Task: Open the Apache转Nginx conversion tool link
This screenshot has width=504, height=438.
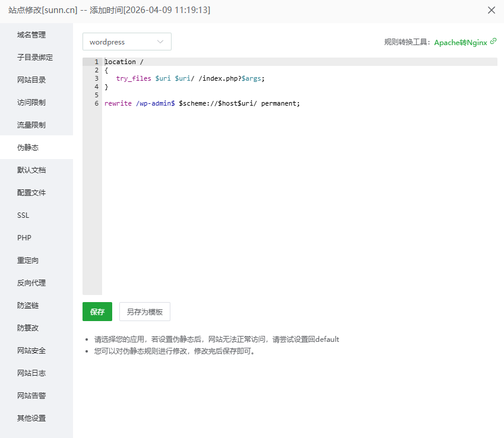Action: coord(460,42)
